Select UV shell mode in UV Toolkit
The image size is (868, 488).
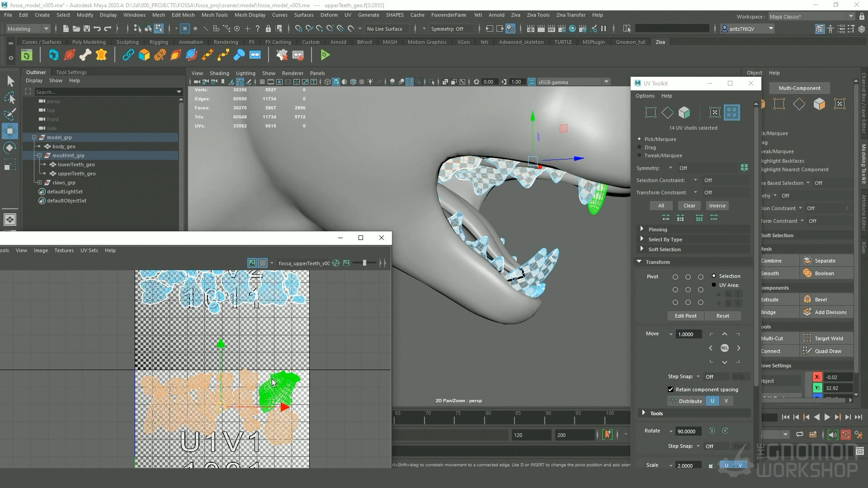tap(731, 113)
